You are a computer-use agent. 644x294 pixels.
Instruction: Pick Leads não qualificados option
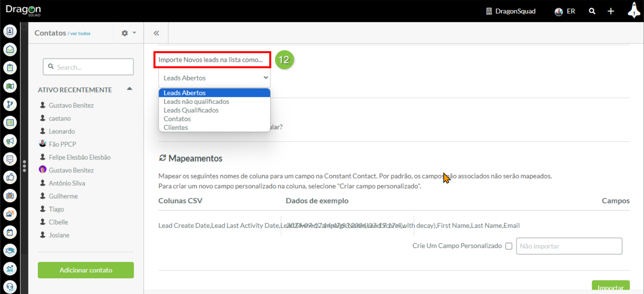(x=196, y=102)
